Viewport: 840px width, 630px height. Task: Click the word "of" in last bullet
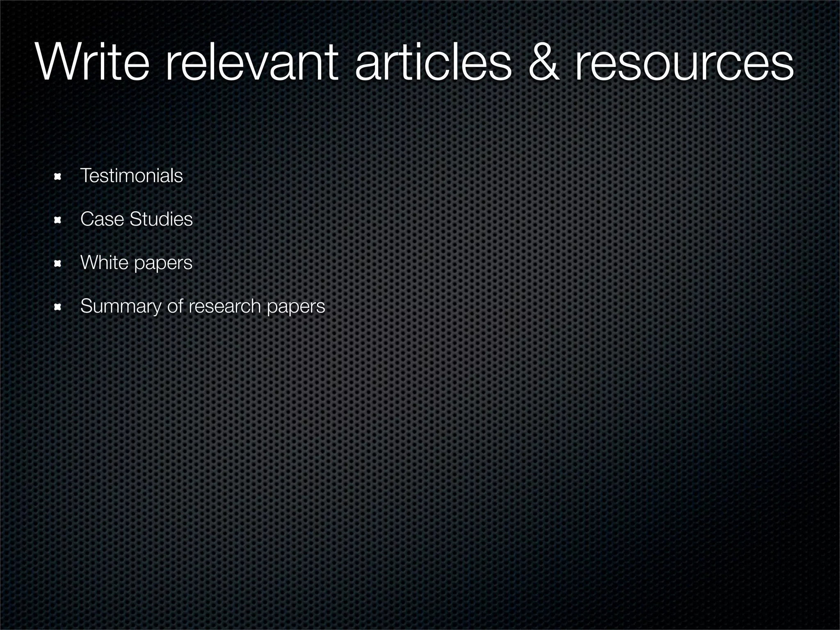pyautogui.click(x=175, y=306)
